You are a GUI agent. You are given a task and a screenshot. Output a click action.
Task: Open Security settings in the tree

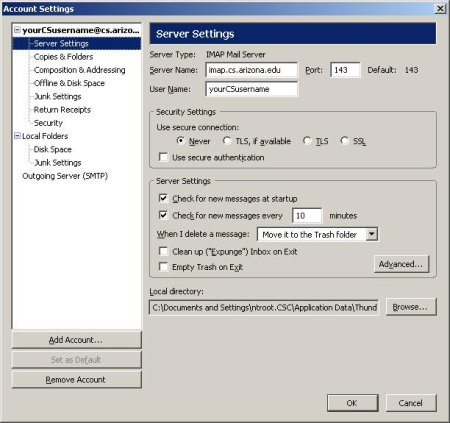point(48,123)
